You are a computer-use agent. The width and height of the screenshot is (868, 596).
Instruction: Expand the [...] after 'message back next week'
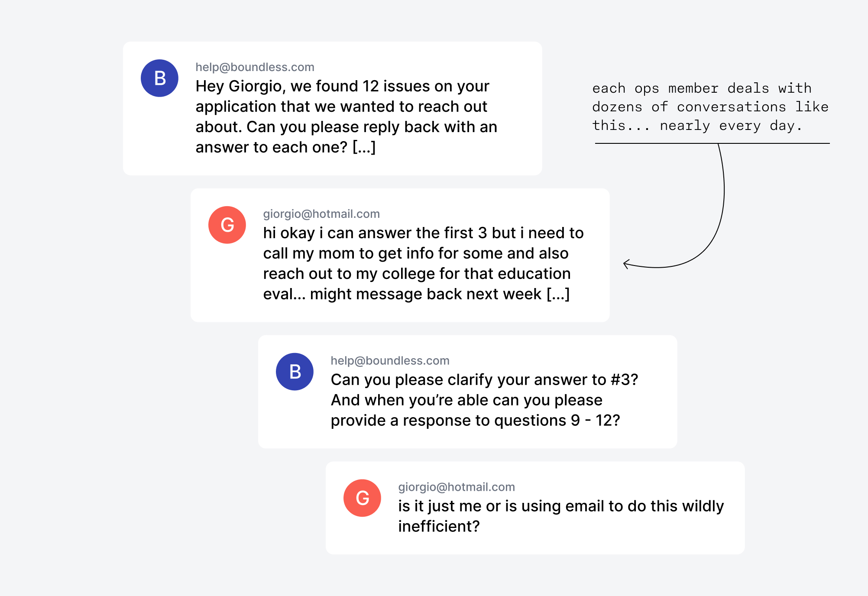558,294
